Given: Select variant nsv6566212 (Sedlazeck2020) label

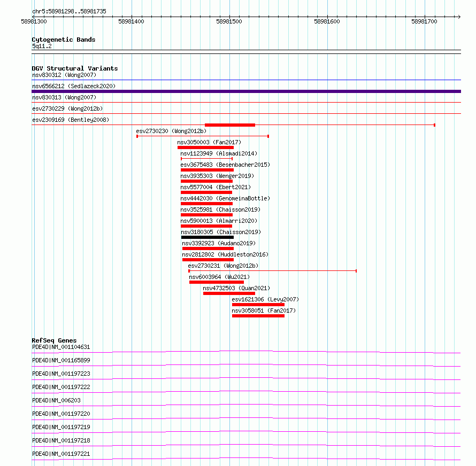Looking at the screenshot, I should tap(74, 86).
